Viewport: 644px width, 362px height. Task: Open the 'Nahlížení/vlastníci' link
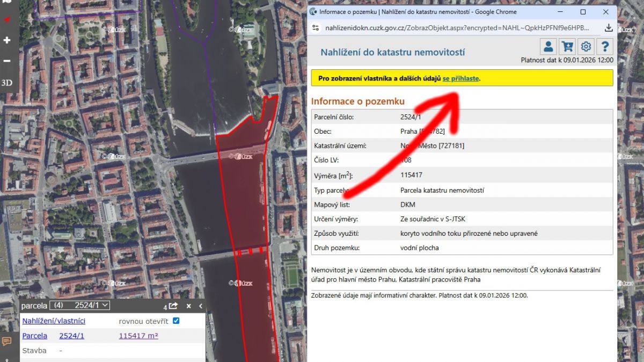(54, 321)
